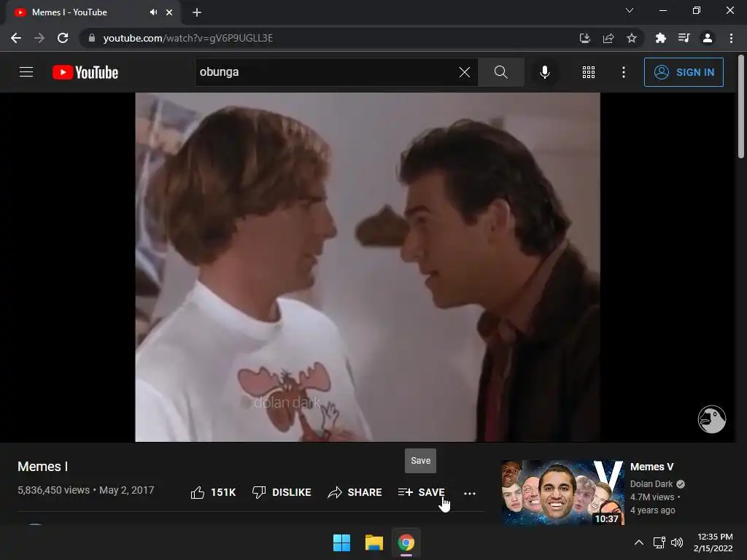
Task: Open the YouTube apps grid
Action: pyautogui.click(x=589, y=72)
